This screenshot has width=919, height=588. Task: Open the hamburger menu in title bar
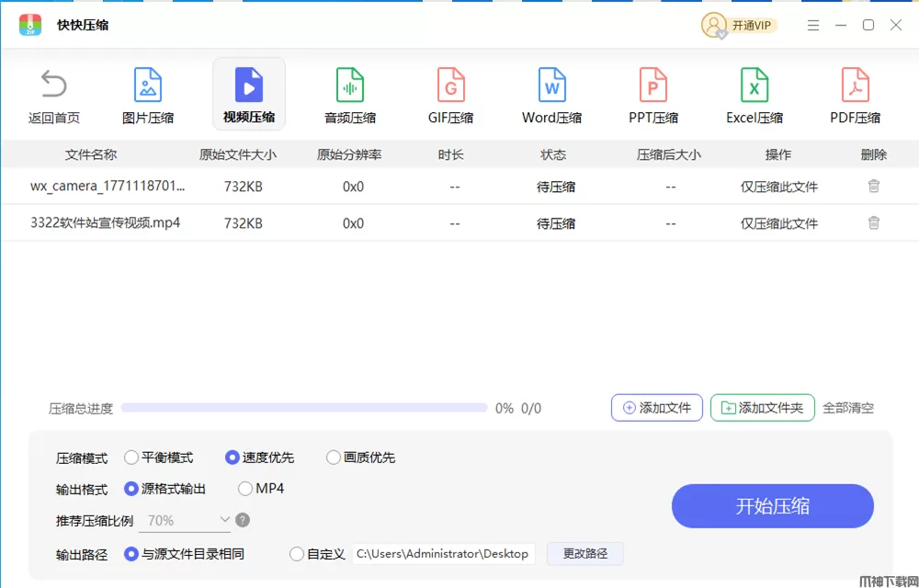point(812,26)
